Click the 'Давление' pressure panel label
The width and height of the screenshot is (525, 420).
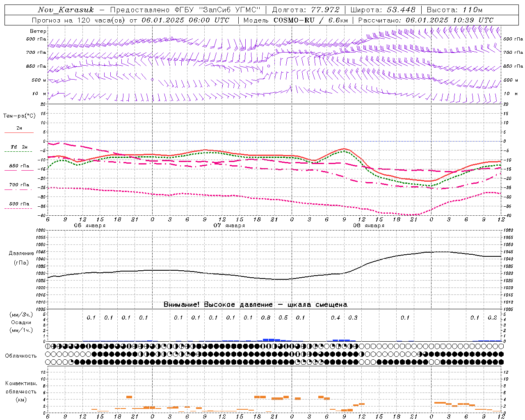coord(21,253)
